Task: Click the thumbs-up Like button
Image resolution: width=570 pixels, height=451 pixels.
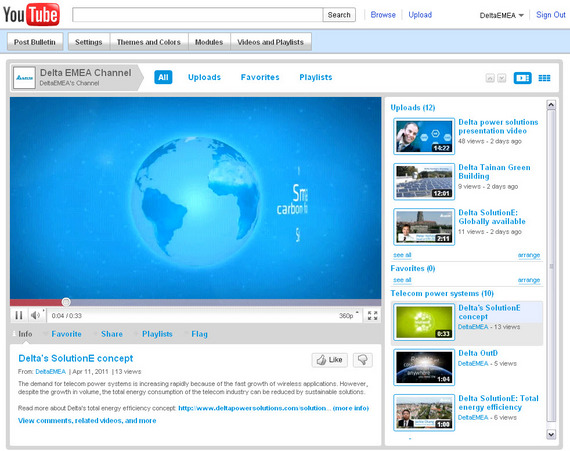Action: 329,360
